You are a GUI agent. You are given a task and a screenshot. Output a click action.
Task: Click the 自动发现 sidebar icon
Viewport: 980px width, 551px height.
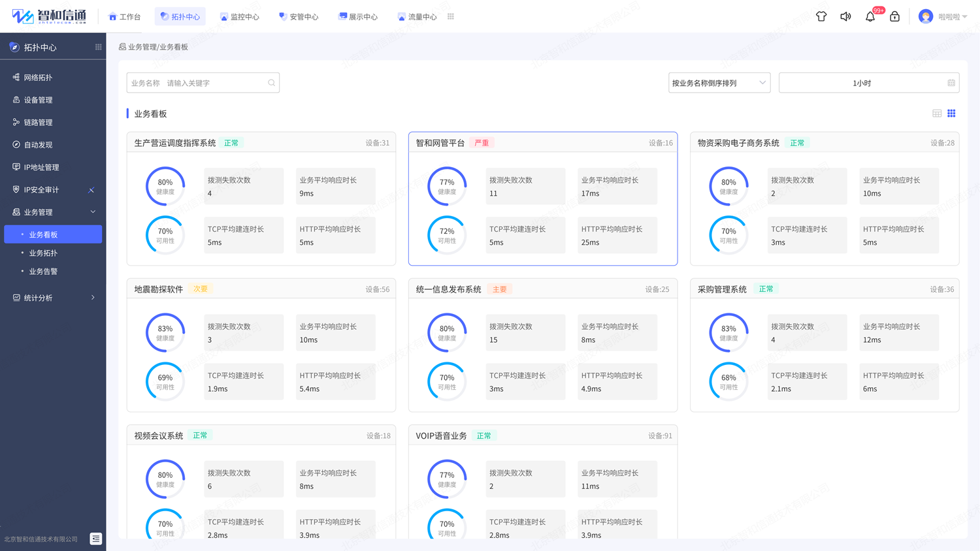(16, 144)
